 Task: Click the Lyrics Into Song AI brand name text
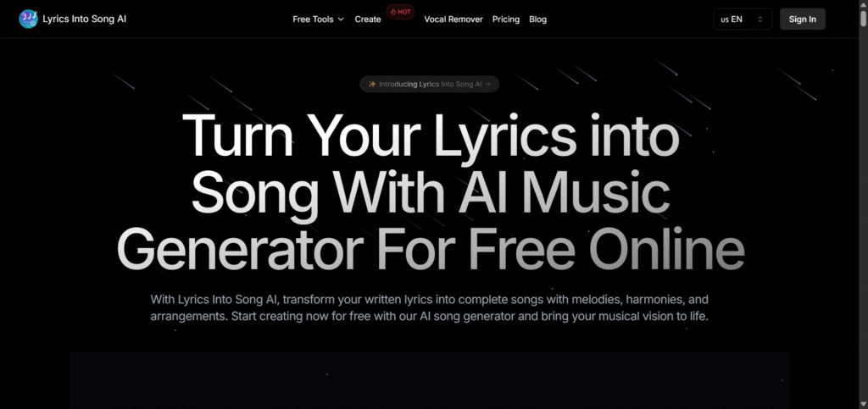coord(85,19)
